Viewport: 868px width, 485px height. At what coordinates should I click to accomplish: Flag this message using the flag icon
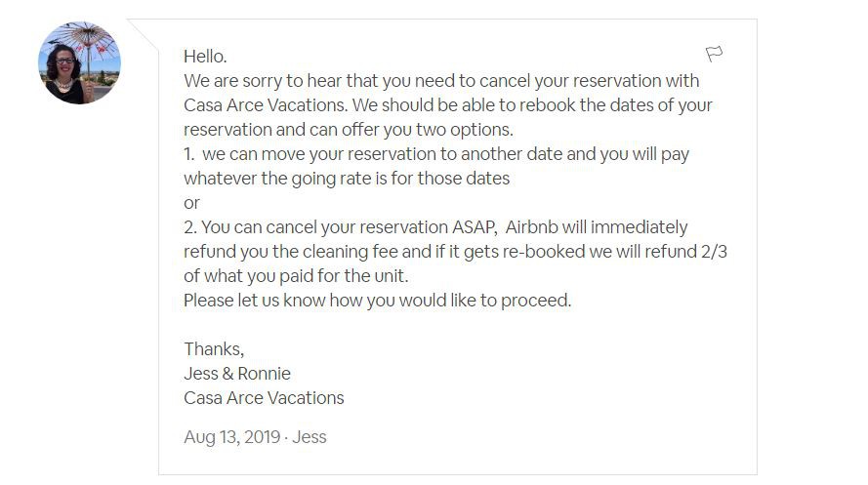coord(714,54)
